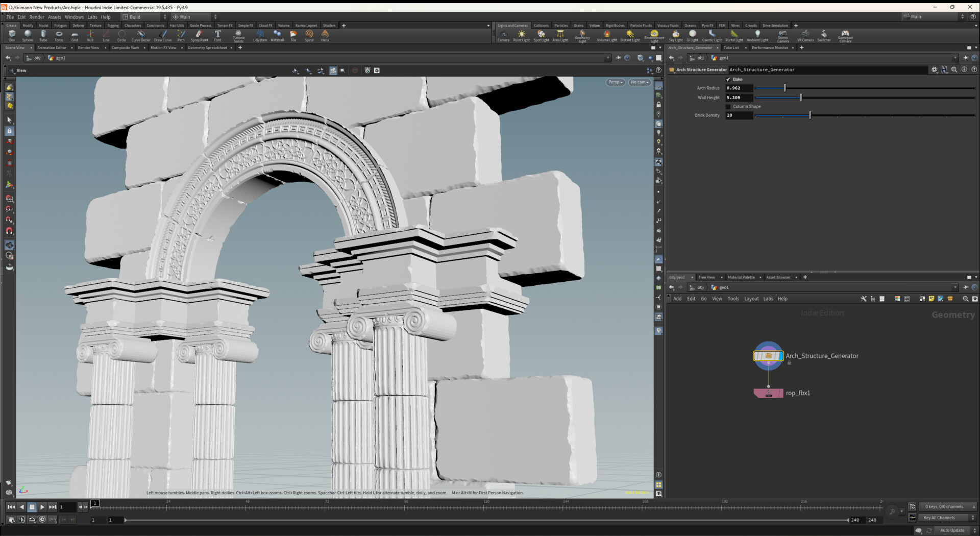Open the Persp view dropdown

[615, 82]
